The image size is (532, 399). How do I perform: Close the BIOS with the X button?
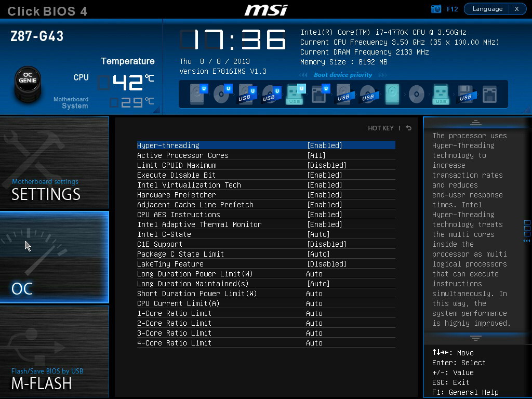click(517, 9)
